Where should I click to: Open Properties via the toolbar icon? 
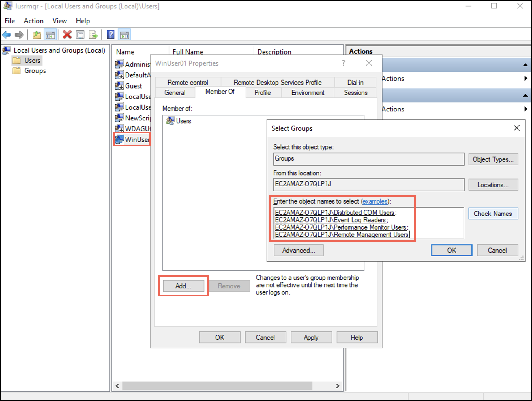[x=80, y=35]
